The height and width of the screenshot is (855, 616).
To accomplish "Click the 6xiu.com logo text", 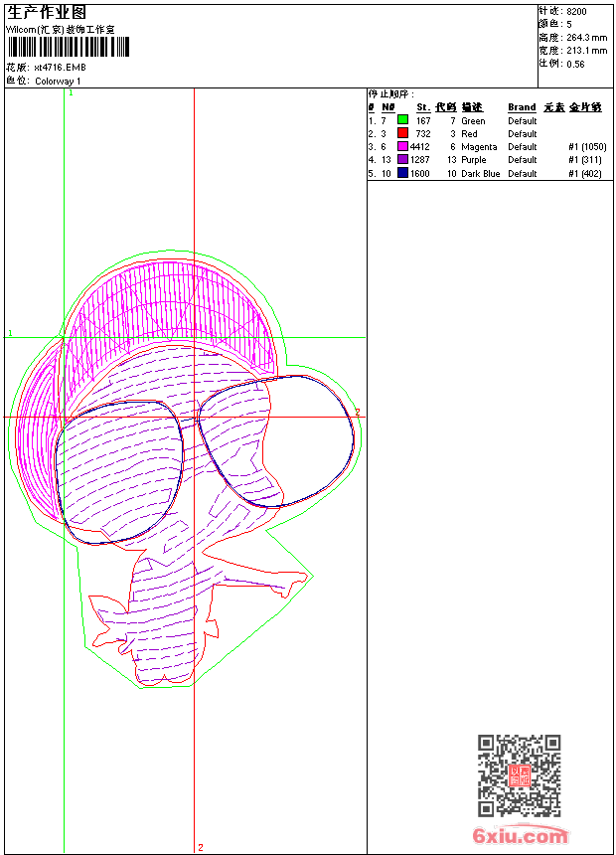I will [521, 835].
